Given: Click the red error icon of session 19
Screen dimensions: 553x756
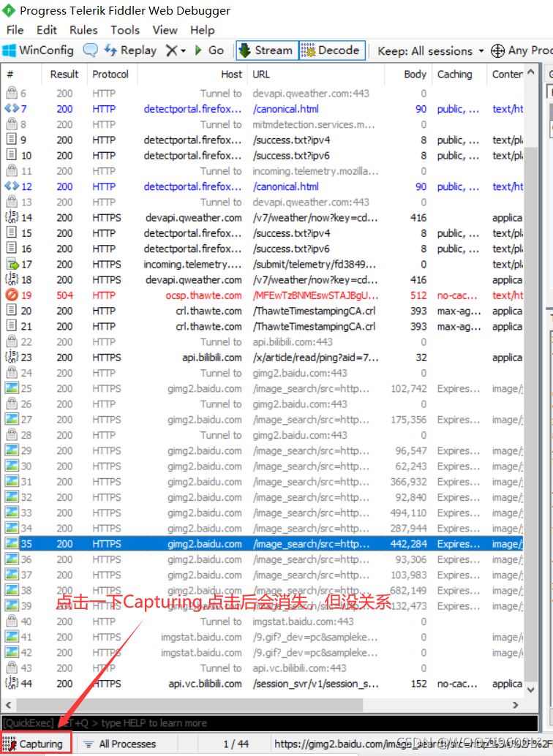Looking at the screenshot, I should 12,295.
